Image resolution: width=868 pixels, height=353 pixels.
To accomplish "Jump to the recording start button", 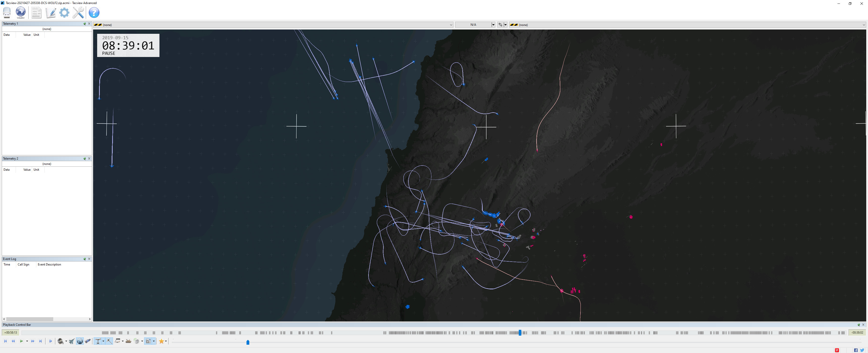I will tap(5, 341).
